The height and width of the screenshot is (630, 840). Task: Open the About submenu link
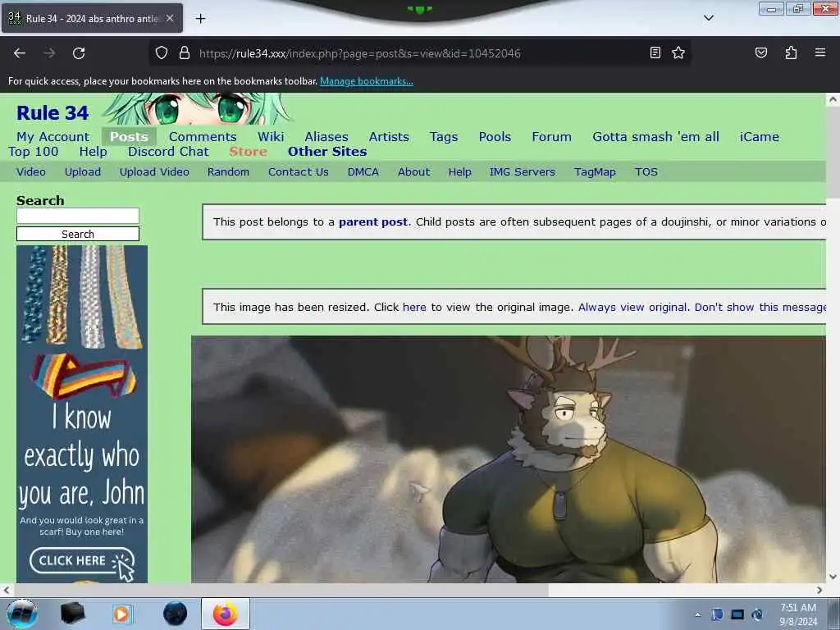(x=413, y=172)
